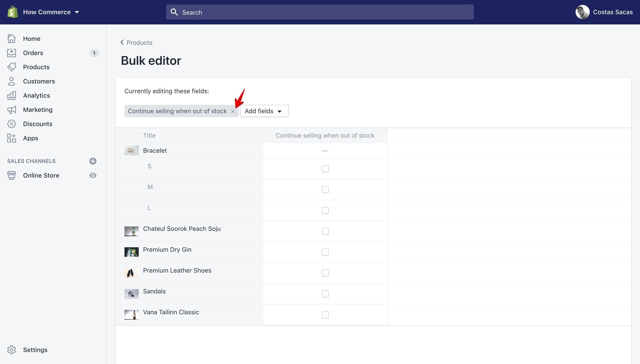Click Costas Sacas profile avatar
This screenshot has width=640, height=364.
tap(582, 12)
